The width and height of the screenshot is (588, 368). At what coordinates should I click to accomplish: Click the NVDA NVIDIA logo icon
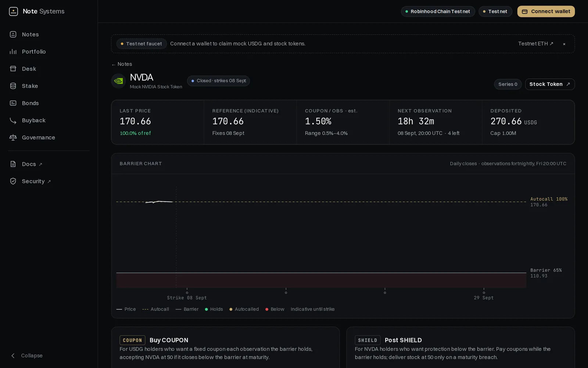[x=118, y=81]
